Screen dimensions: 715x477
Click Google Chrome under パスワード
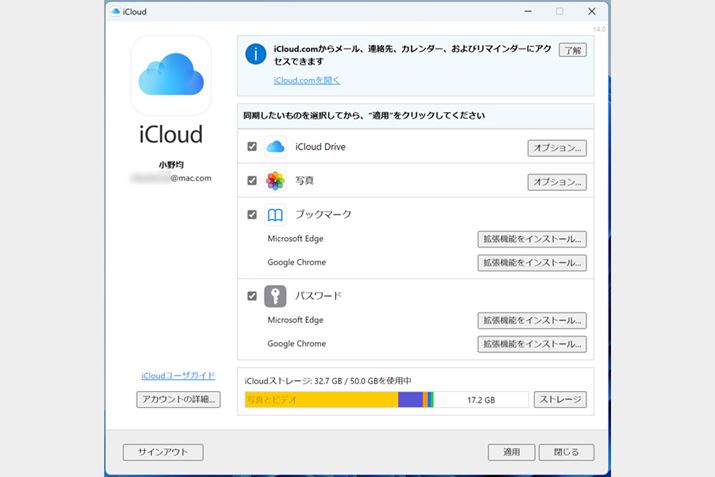(x=297, y=344)
